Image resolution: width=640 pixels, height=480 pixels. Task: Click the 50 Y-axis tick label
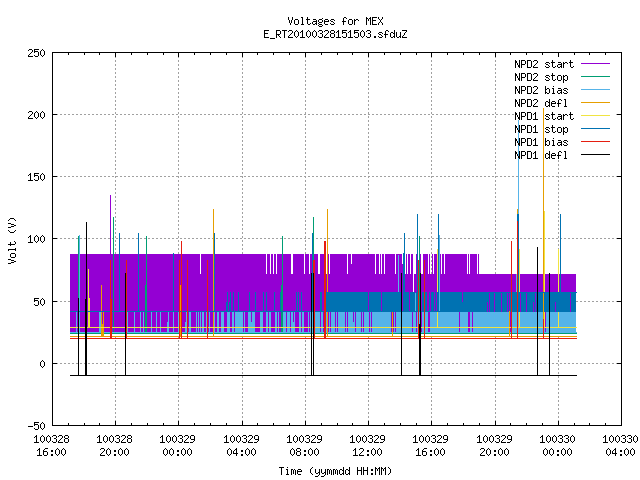(x=39, y=302)
